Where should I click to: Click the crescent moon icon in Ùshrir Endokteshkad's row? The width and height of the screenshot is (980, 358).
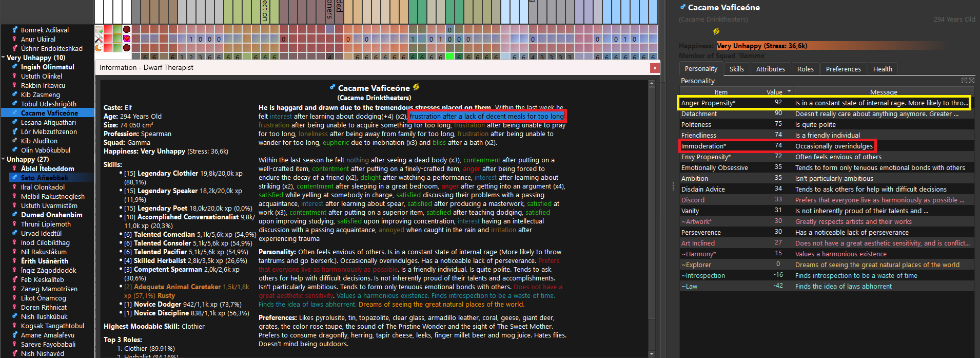[x=99, y=48]
